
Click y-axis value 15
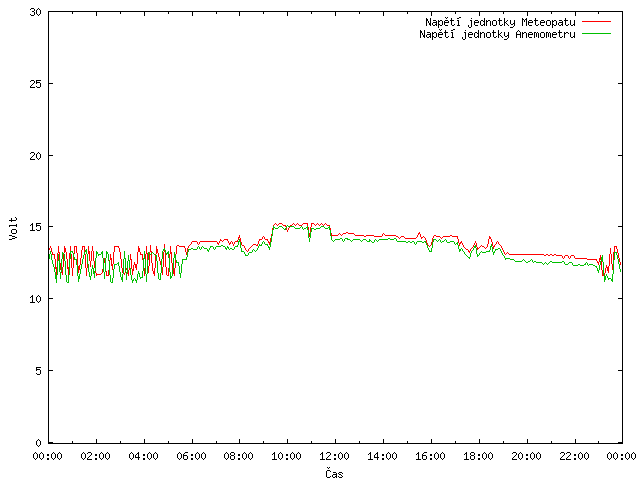pyautogui.click(x=36, y=227)
